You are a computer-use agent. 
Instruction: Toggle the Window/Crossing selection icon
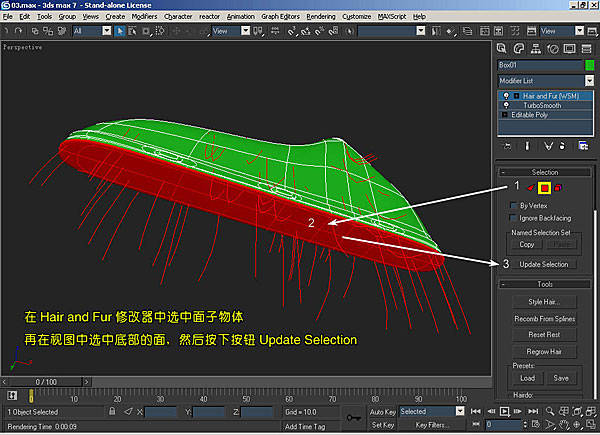click(x=160, y=31)
